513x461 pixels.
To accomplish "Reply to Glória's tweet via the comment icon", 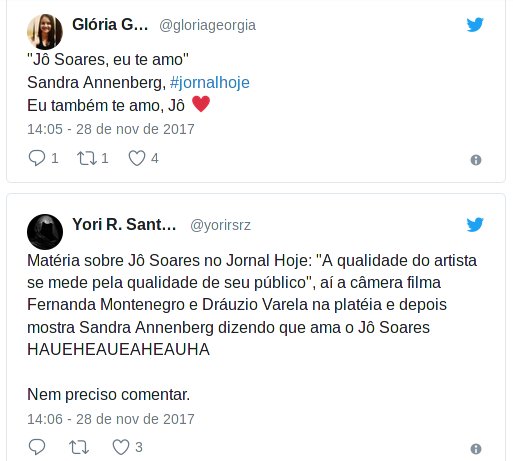I will [37, 158].
